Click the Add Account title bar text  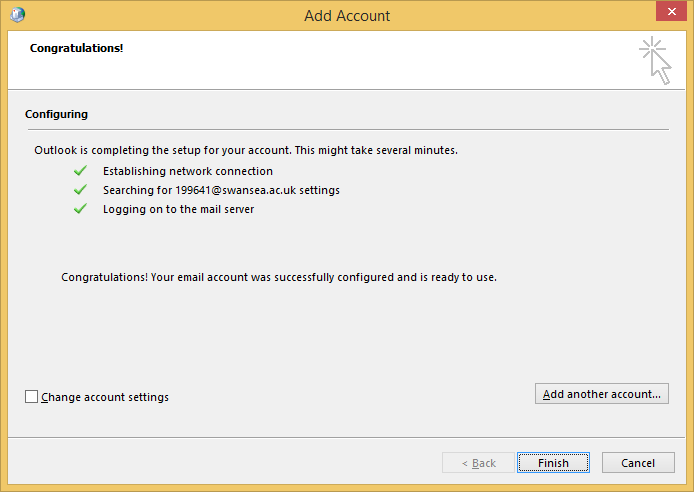(347, 15)
